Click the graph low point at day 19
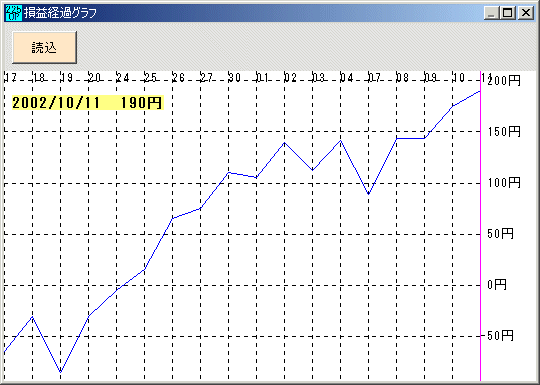The height and width of the screenshot is (385, 540). point(61,372)
